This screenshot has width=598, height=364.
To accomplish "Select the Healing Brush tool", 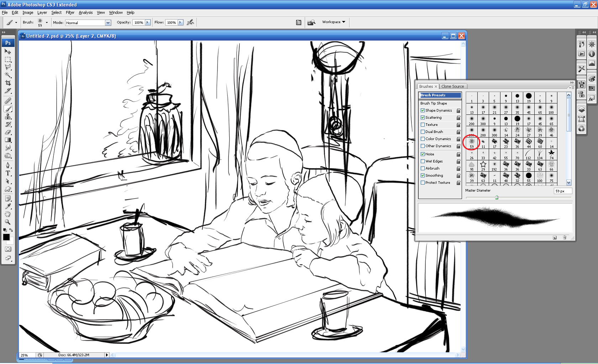I will point(7,101).
